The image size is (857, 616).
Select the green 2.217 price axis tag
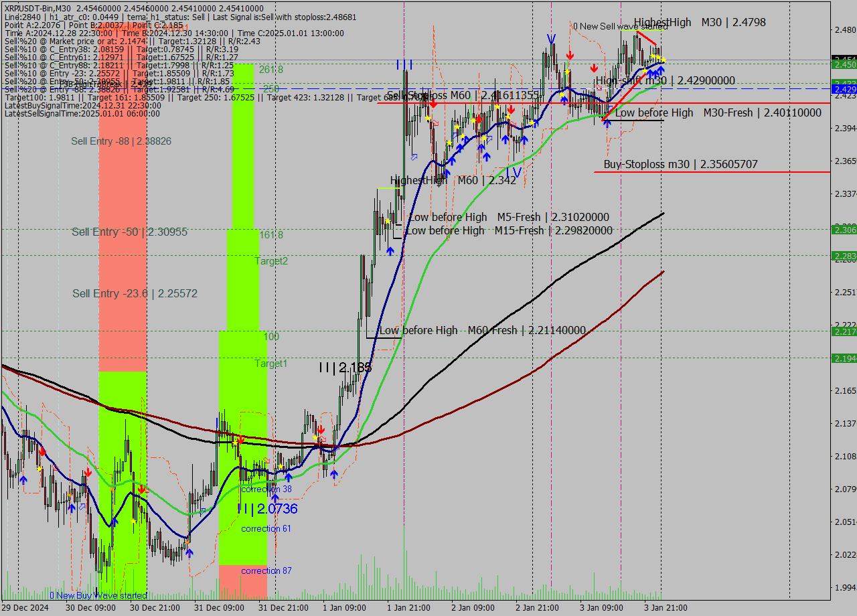point(844,331)
